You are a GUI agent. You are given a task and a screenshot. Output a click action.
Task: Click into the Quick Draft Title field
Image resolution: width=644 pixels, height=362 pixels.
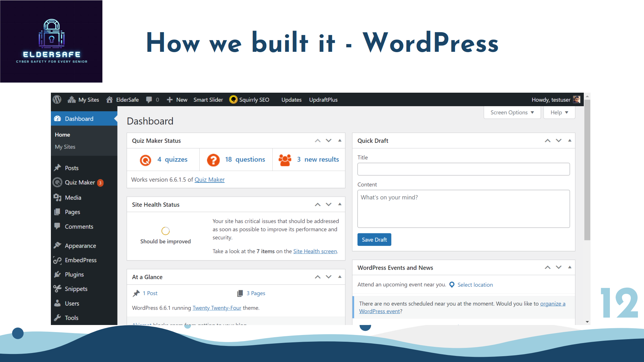(463, 169)
